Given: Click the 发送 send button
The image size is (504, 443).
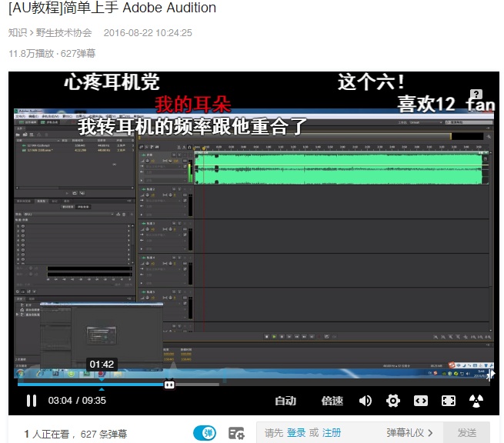Looking at the screenshot, I should (x=467, y=433).
